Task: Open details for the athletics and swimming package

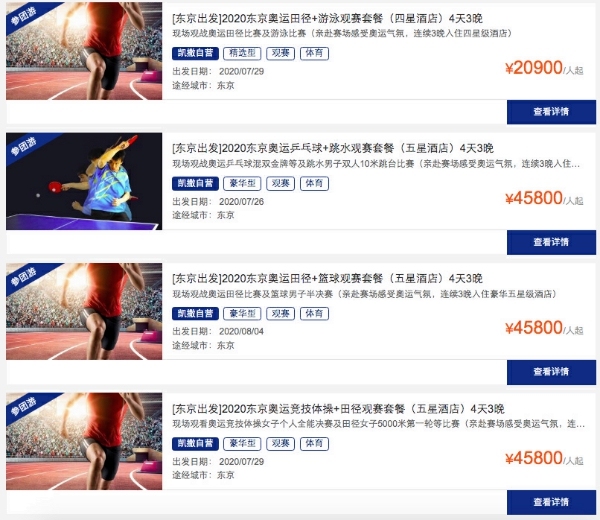Action: pyautogui.click(x=551, y=112)
